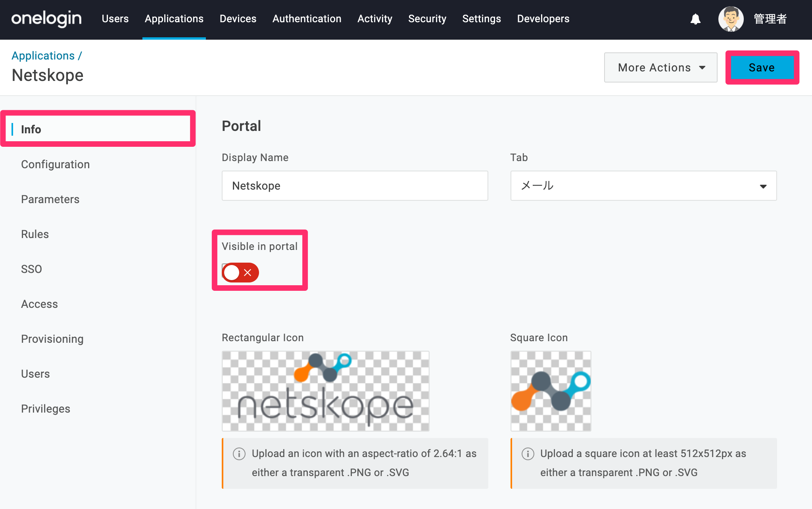Screen dimensions: 812x509
Task: Open the Devices menu
Action: [238, 19]
